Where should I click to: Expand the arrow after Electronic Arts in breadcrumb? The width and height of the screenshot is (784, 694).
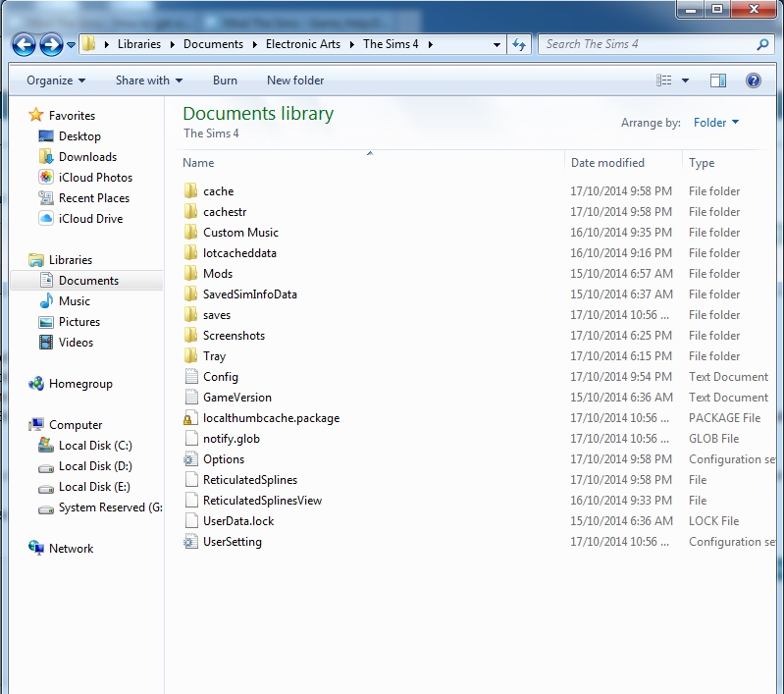(351, 44)
